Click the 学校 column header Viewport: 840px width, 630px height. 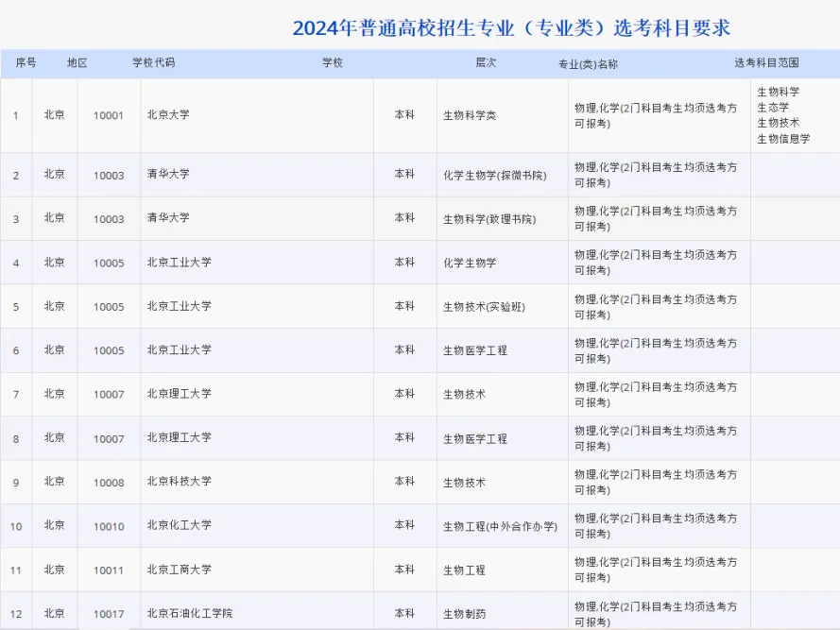pos(333,62)
